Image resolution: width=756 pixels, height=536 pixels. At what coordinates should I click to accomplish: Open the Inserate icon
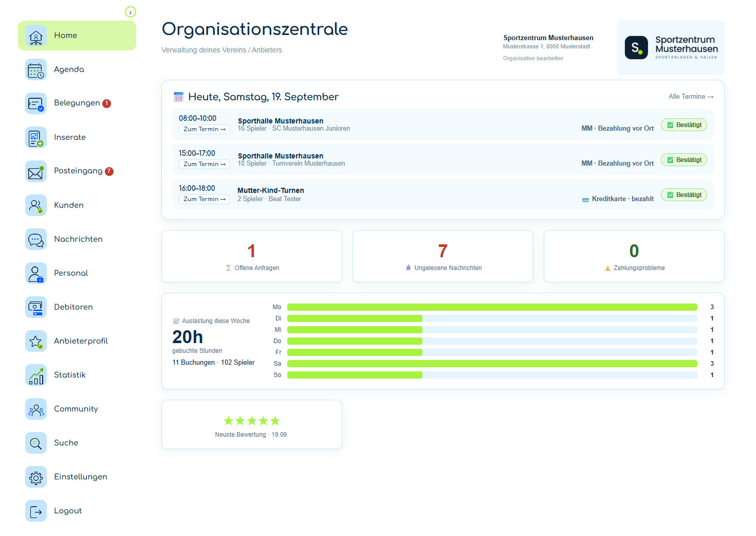click(x=36, y=137)
